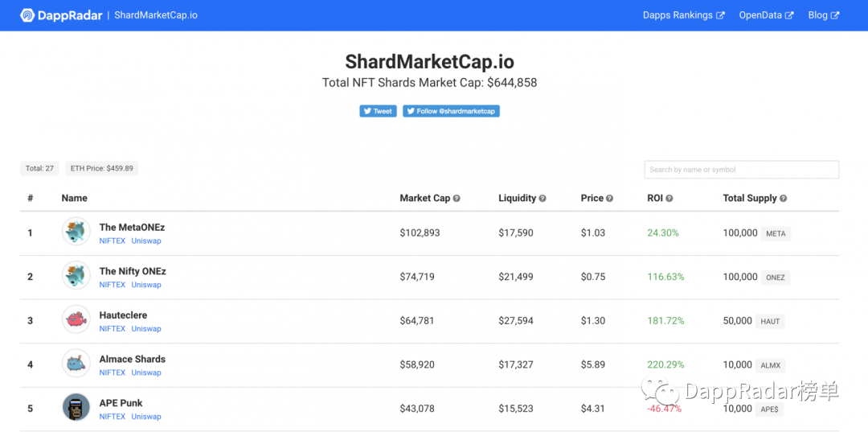Click the DappRadar logo icon
Viewport: 868px width, 432px height.
coord(27,15)
